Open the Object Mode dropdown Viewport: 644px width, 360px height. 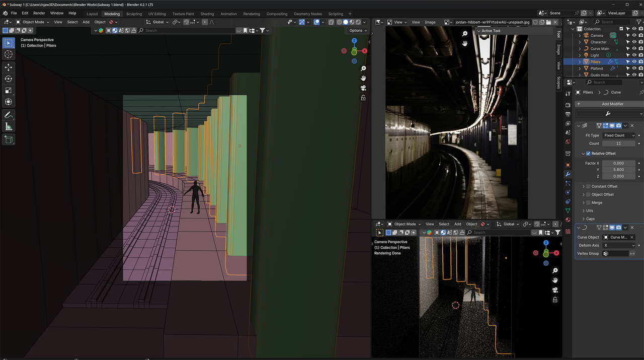(x=33, y=22)
